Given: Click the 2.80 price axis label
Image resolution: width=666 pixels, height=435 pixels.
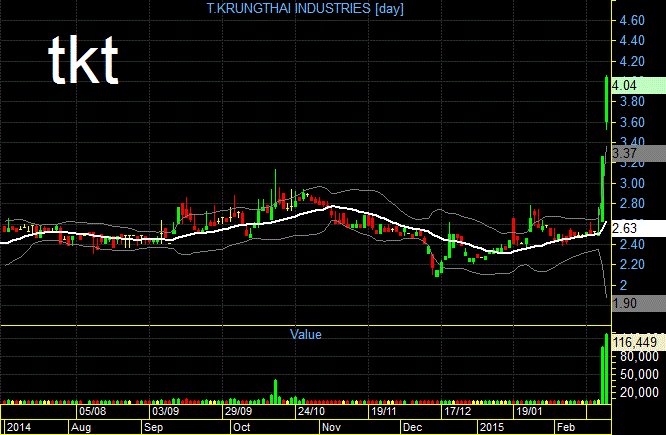Looking at the screenshot, I should pos(632,203).
